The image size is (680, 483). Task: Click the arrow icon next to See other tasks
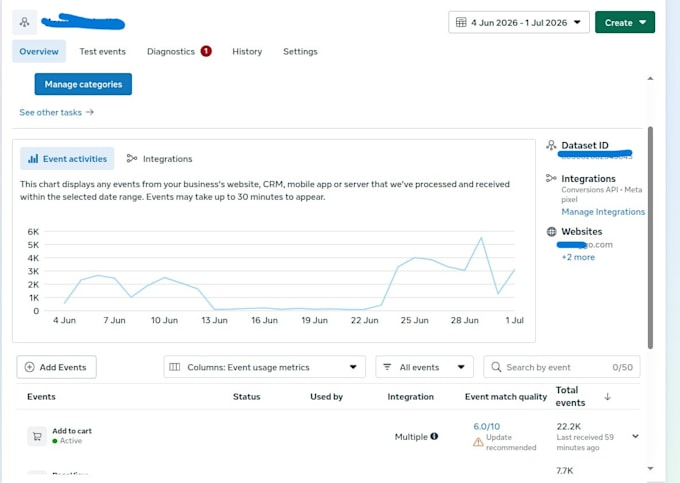(x=90, y=112)
